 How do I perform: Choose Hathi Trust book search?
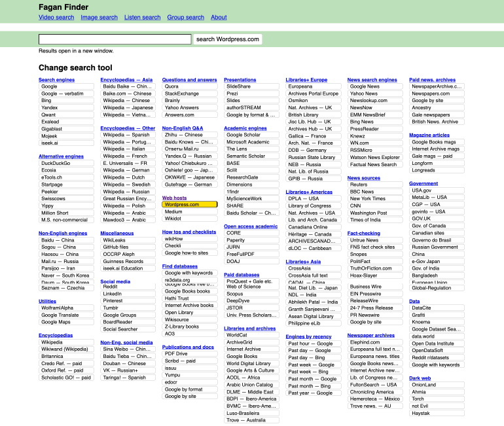pyautogui.click(x=190, y=298)
